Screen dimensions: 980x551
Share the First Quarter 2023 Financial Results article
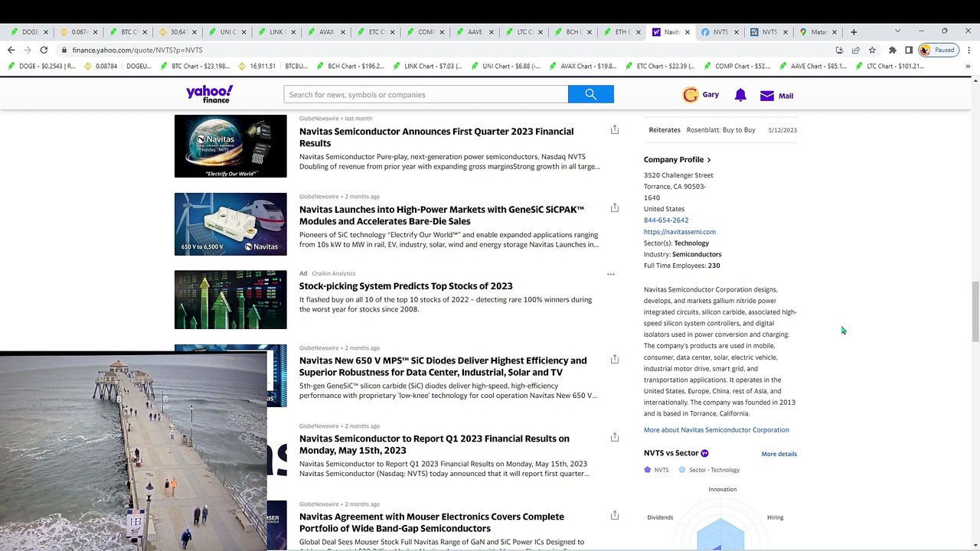coord(614,130)
